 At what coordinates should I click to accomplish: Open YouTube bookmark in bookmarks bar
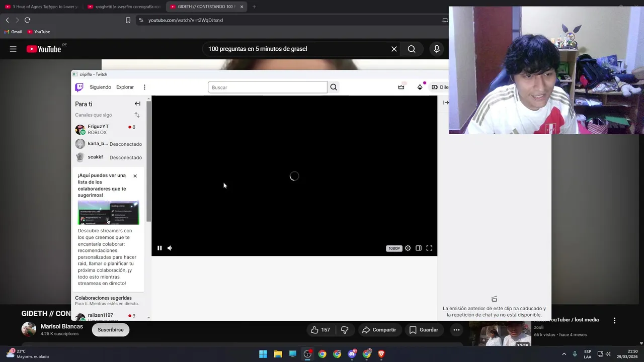click(39, 32)
